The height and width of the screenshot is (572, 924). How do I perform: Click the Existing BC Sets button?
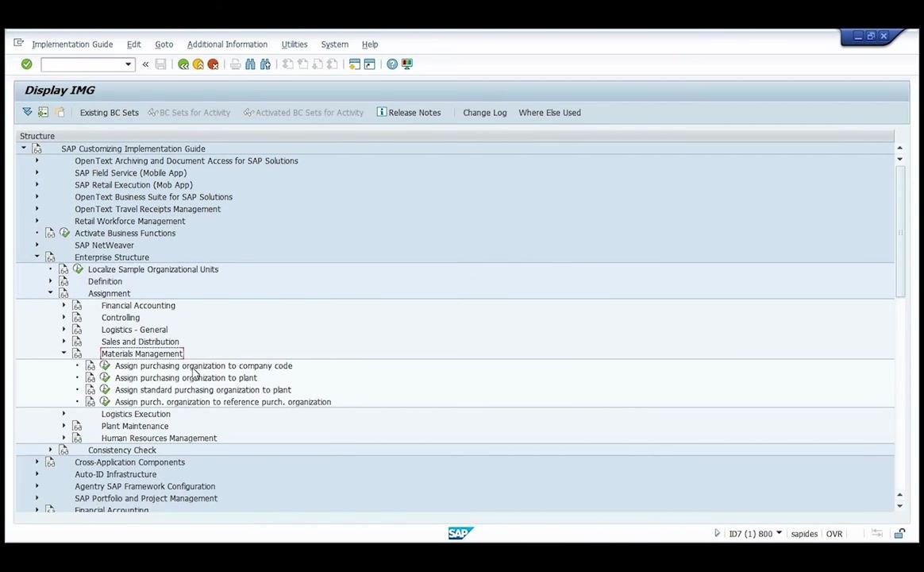click(109, 113)
